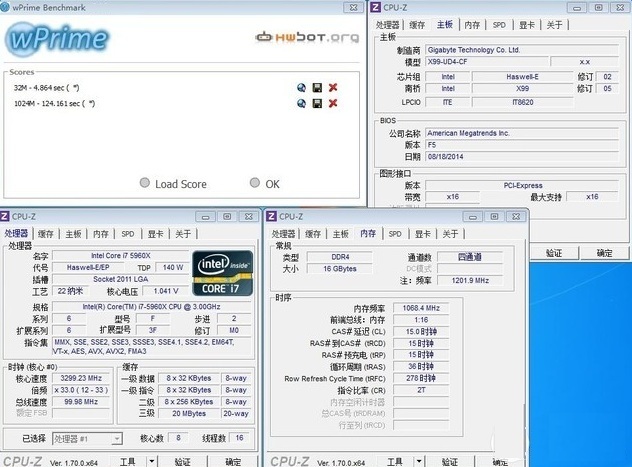
Task: Open 显卡 tab in processor window
Action: tap(156, 234)
